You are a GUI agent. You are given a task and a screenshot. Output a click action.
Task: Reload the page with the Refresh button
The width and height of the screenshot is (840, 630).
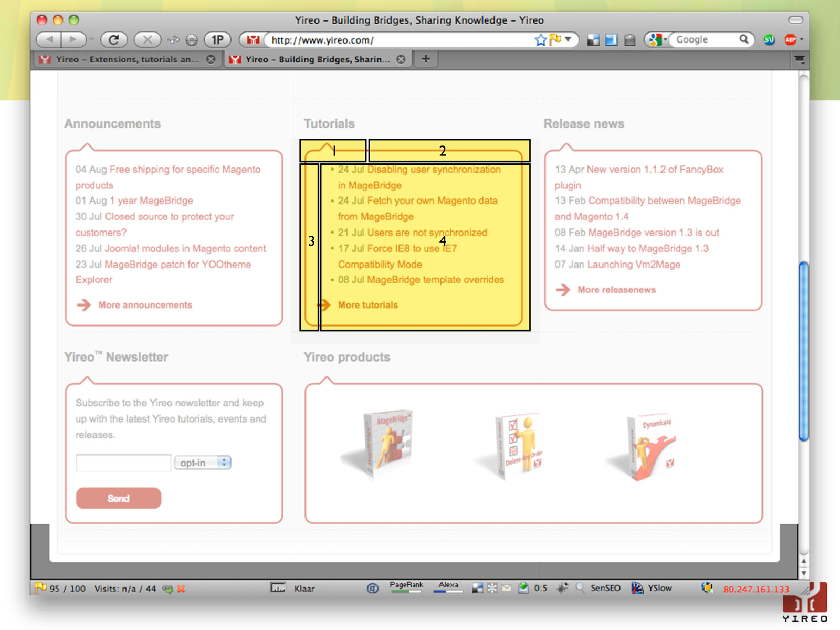coord(114,39)
